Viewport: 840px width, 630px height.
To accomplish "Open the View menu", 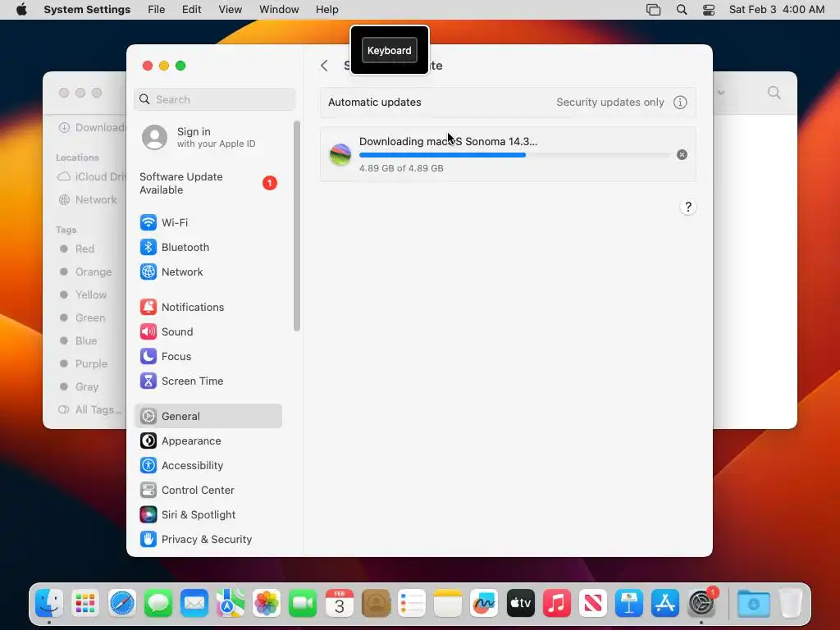I will (x=230, y=10).
